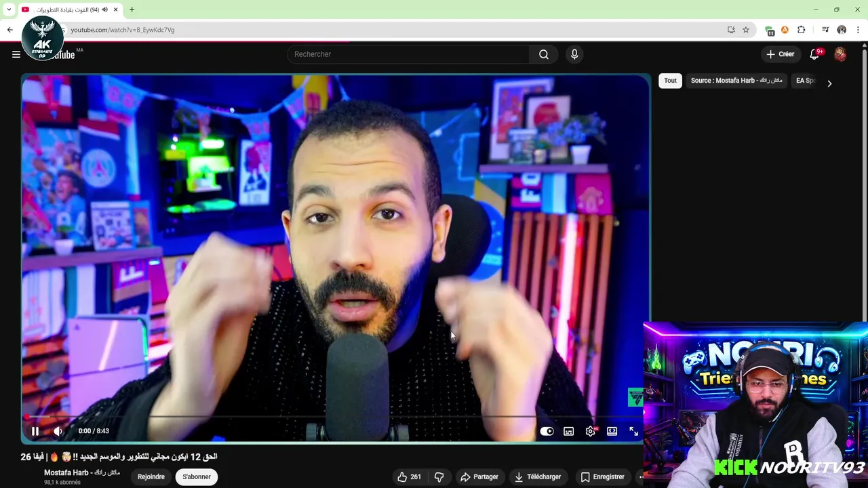Click the Rechercher search field

coord(408,54)
